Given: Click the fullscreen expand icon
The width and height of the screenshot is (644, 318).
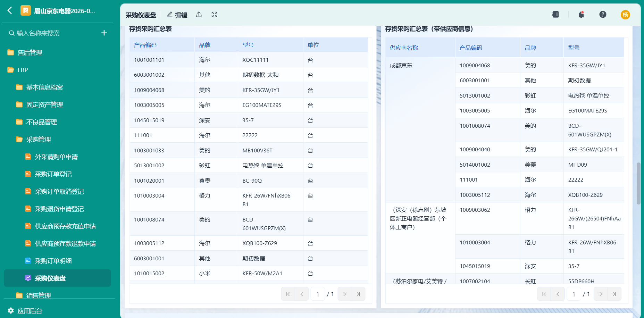Looking at the screenshot, I should (x=215, y=15).
